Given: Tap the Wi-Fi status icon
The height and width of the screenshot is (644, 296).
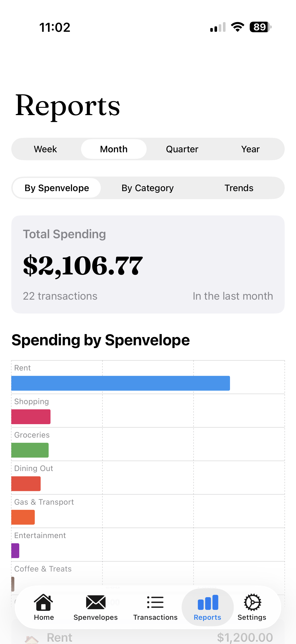Looking at the screenshot, I should (x=237, y=27).
